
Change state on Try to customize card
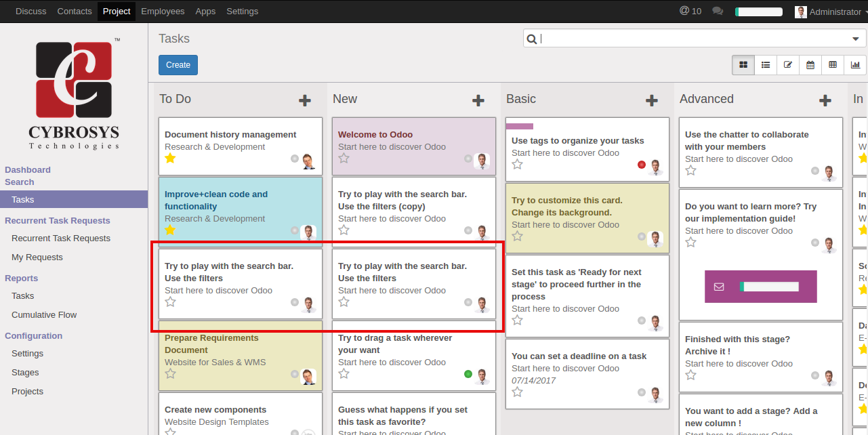[x=642, y=236]
